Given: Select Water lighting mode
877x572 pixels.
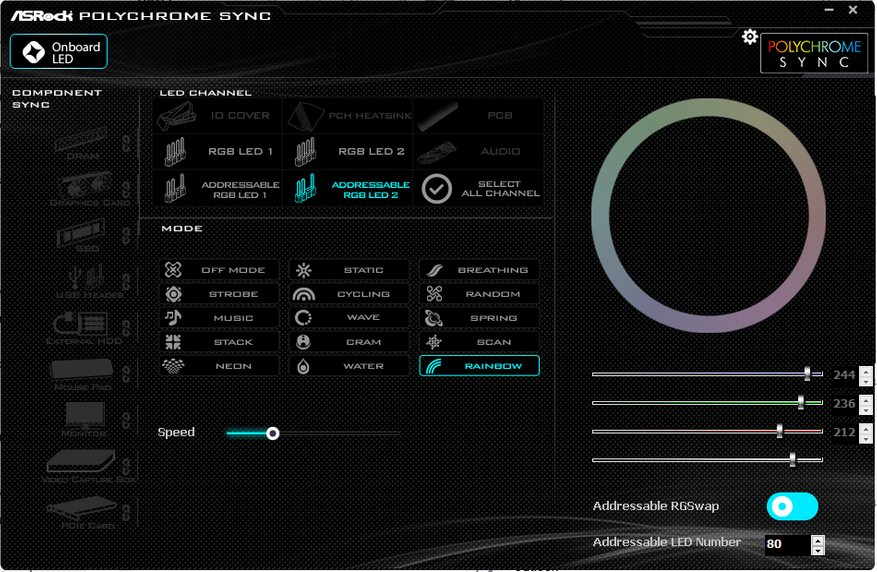Looking at the screenshot, I should click(x=349, y=366).
